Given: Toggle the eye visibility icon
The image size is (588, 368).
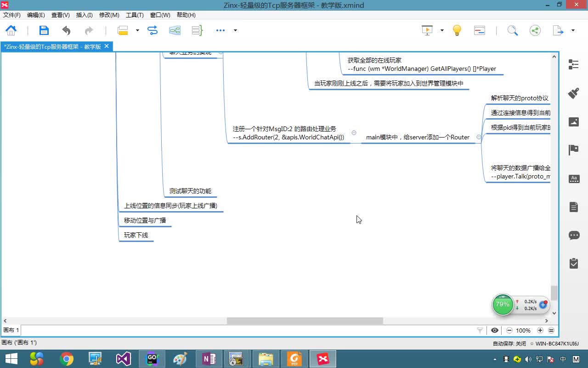Looking at the screenshot, I should click(495, 330).
